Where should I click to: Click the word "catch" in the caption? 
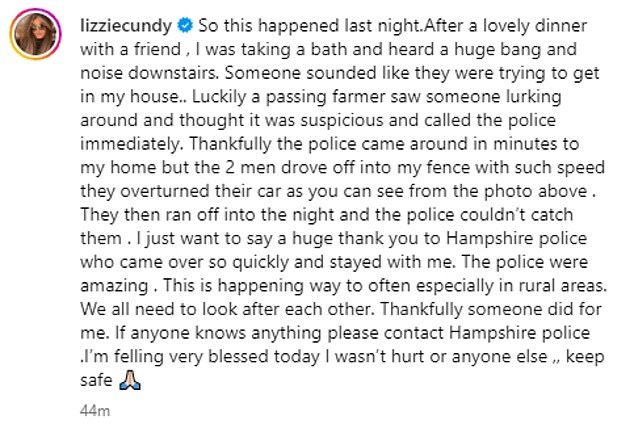552,214
